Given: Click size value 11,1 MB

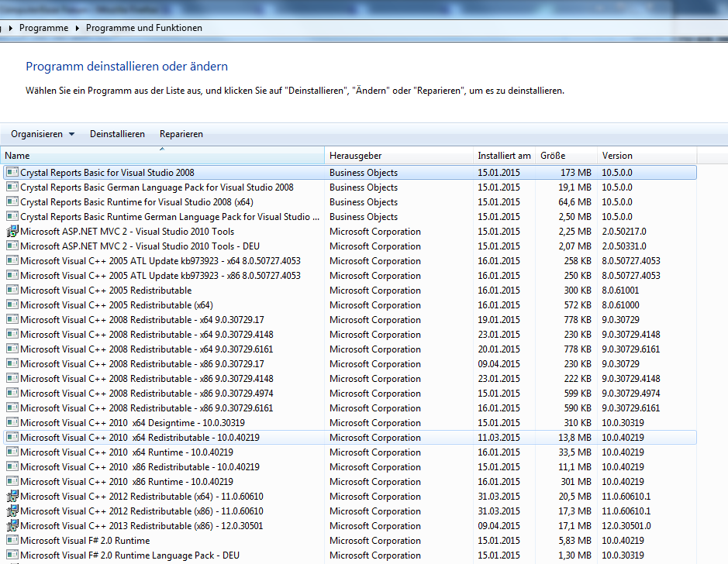Looking at the screenshot, I should [574, 467].
